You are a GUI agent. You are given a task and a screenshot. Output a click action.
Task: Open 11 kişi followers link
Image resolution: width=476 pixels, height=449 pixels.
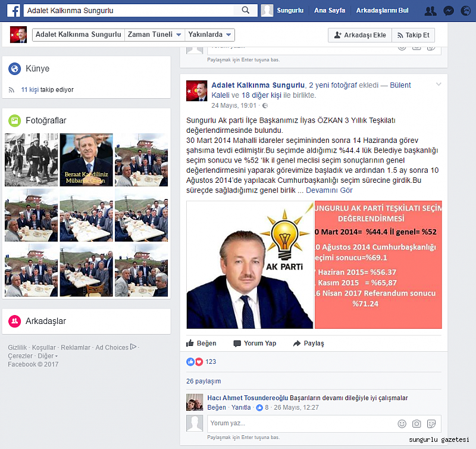tap(30, 89)
